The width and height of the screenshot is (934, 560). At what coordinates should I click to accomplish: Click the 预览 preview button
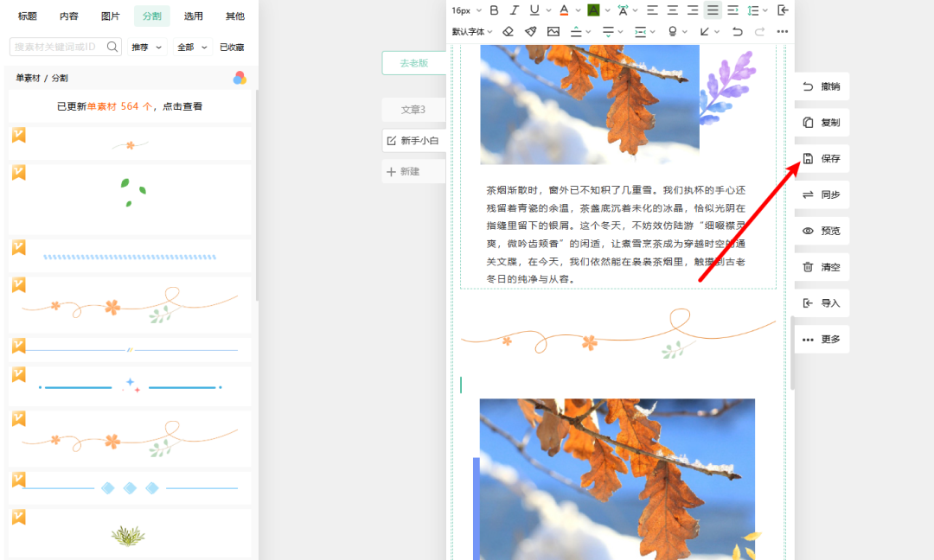coord(822,232)
